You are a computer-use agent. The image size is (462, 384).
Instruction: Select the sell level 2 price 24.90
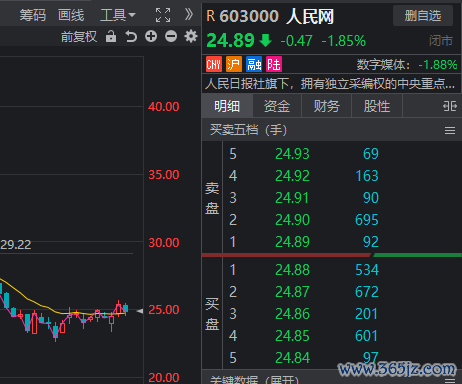(x=292, y=220)
